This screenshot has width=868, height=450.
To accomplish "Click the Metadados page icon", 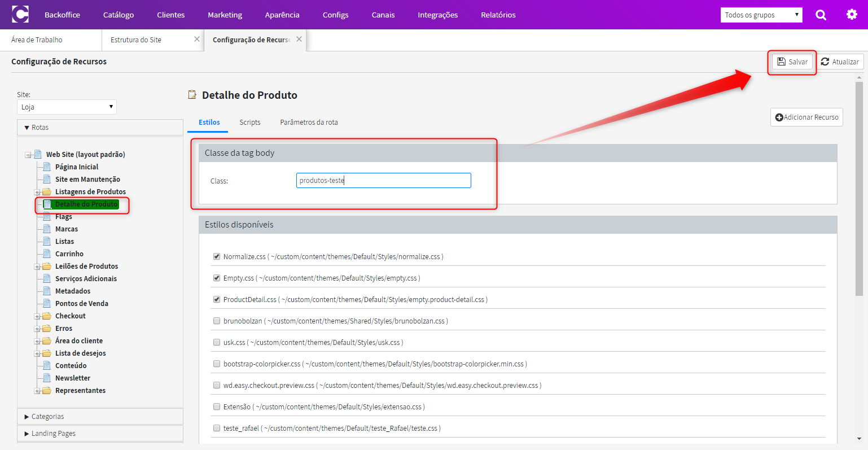I will tap(47, 291).
